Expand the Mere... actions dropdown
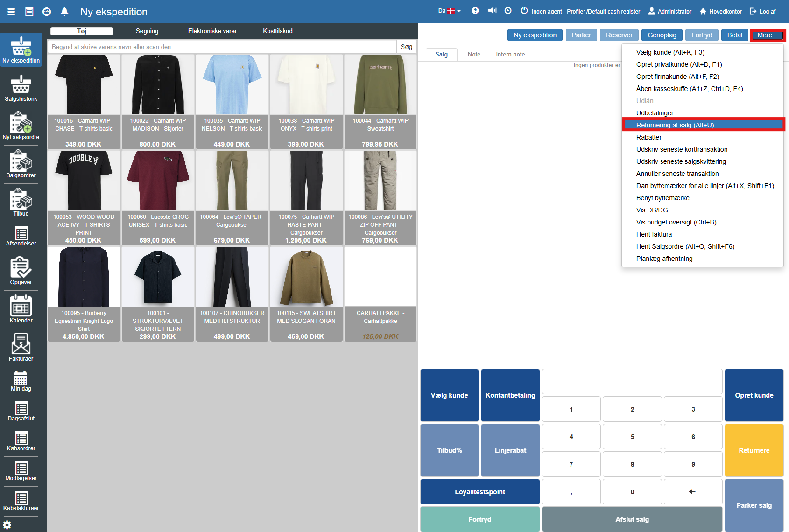This screenshot has height=532, width=789. coord(768,35)
